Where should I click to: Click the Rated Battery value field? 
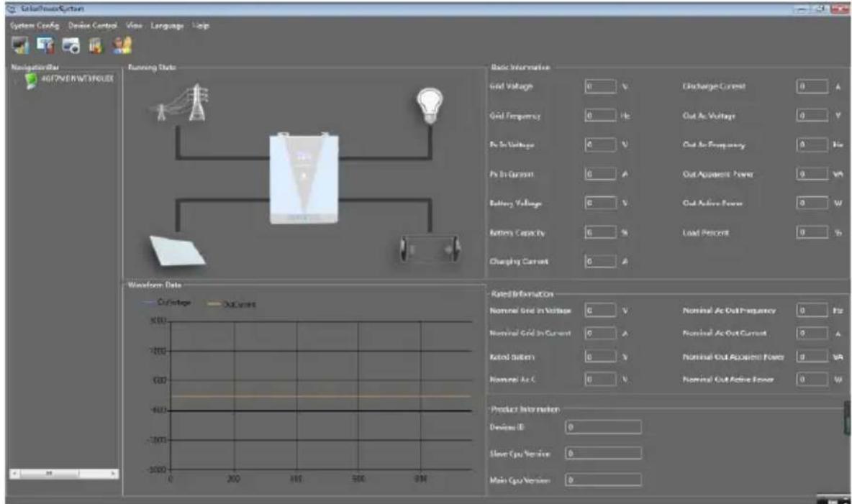pos(600,357)
